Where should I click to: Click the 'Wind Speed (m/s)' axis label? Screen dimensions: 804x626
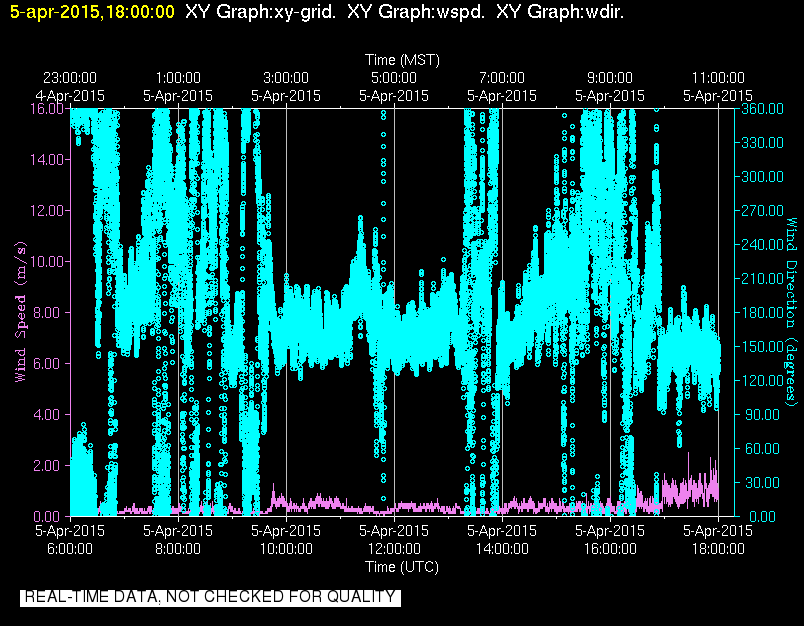[20, 312]
